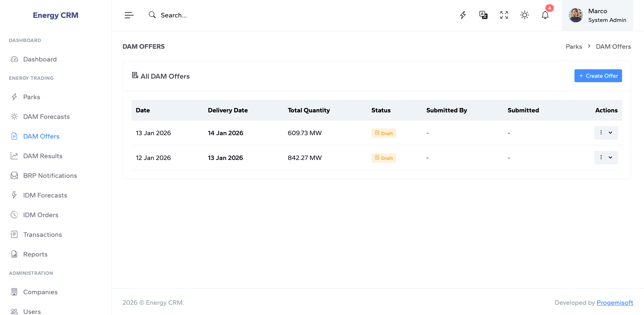Screen dimensions: 644x315
Task: Click the Transactions list icon
Action: pos(14,235)
